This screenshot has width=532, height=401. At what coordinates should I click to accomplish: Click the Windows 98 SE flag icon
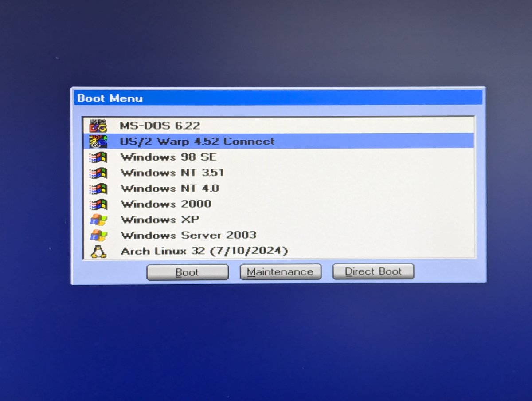[x=98, y=157]
